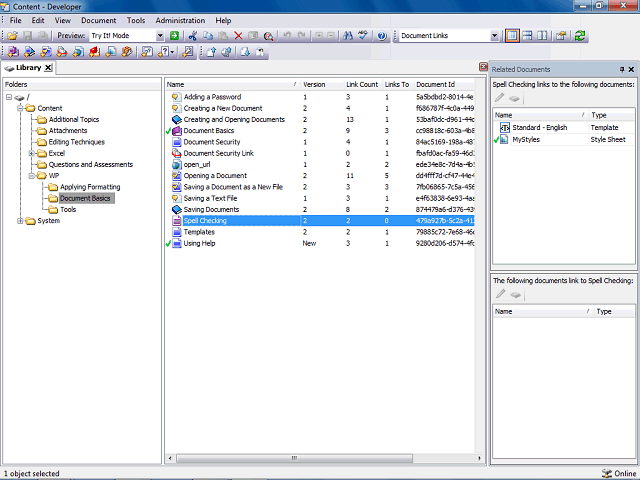Open the Help menu

(223, 20)
